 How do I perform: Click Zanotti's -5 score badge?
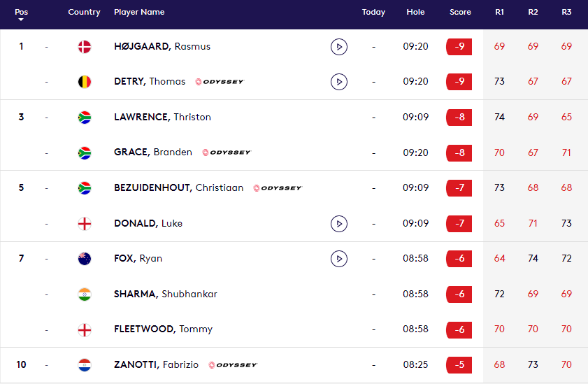click(x=459, y=365)
